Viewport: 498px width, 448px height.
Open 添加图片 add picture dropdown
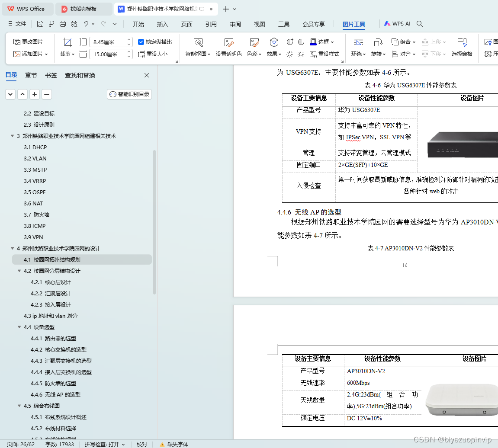30,54
